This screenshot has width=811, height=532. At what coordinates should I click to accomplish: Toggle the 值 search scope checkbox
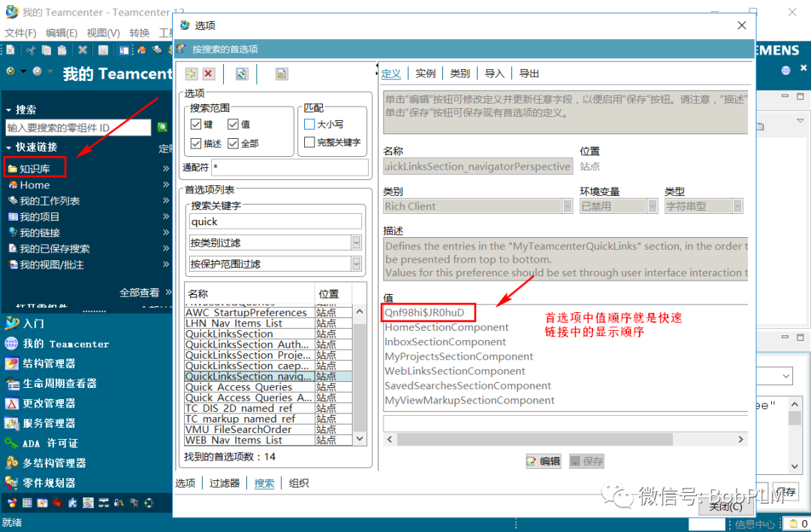click(234, 124)
